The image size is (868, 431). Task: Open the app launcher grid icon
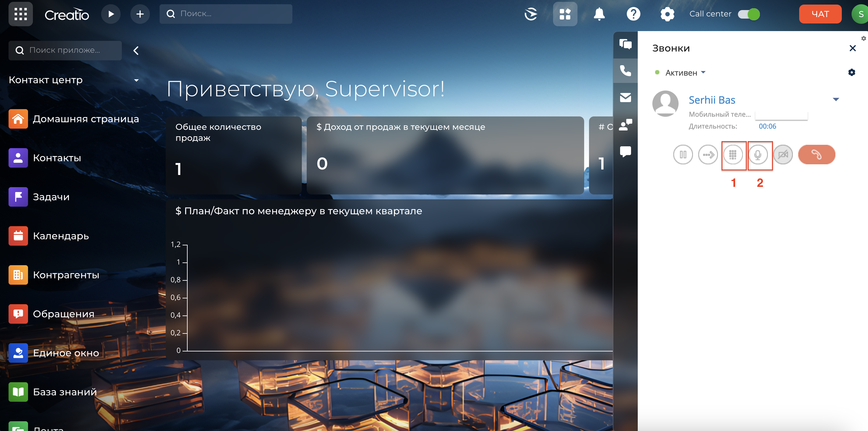pyautogui.click(x=20, y=14)
